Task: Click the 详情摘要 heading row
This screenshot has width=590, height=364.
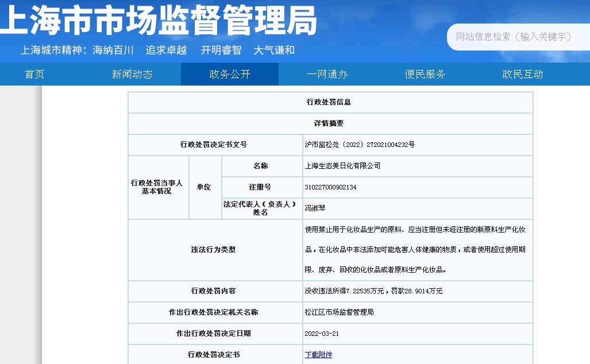Action: (330, 123)
